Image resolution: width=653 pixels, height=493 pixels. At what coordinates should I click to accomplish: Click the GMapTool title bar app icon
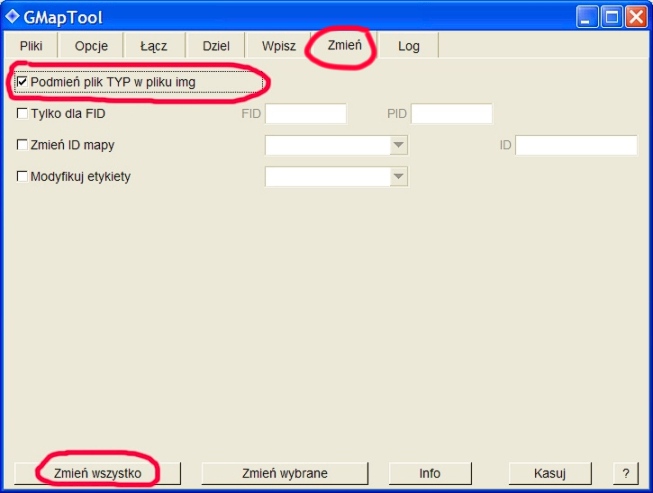pos(12,15)
